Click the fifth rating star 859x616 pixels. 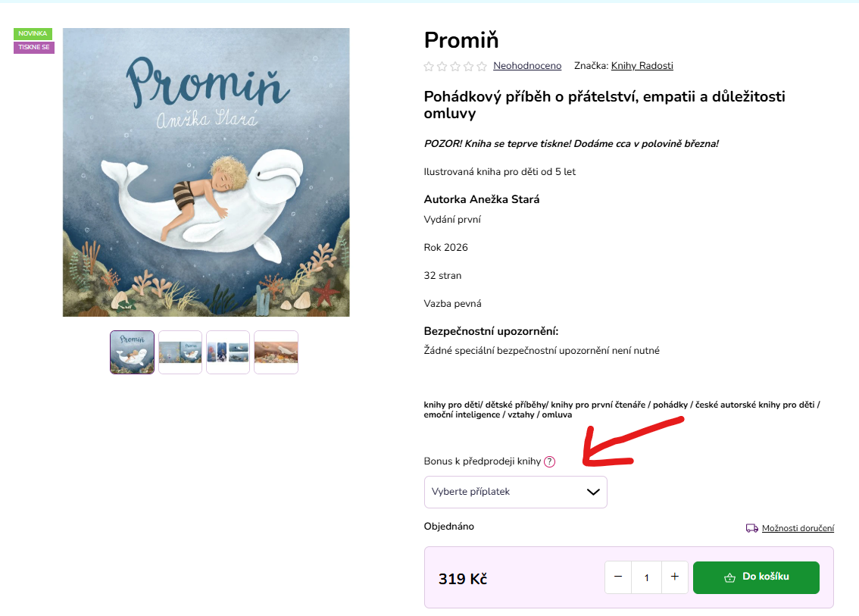click(x=482, y=67)
